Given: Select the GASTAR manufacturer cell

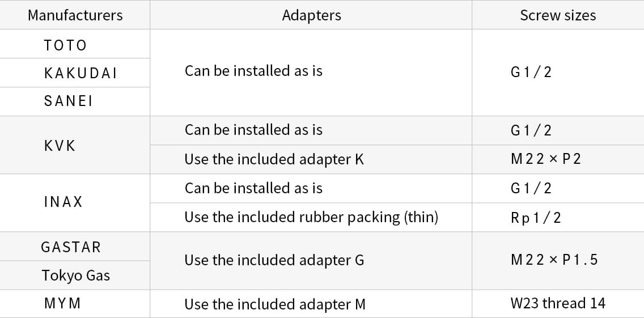Looking at the screenshot, I should [75, 247].
